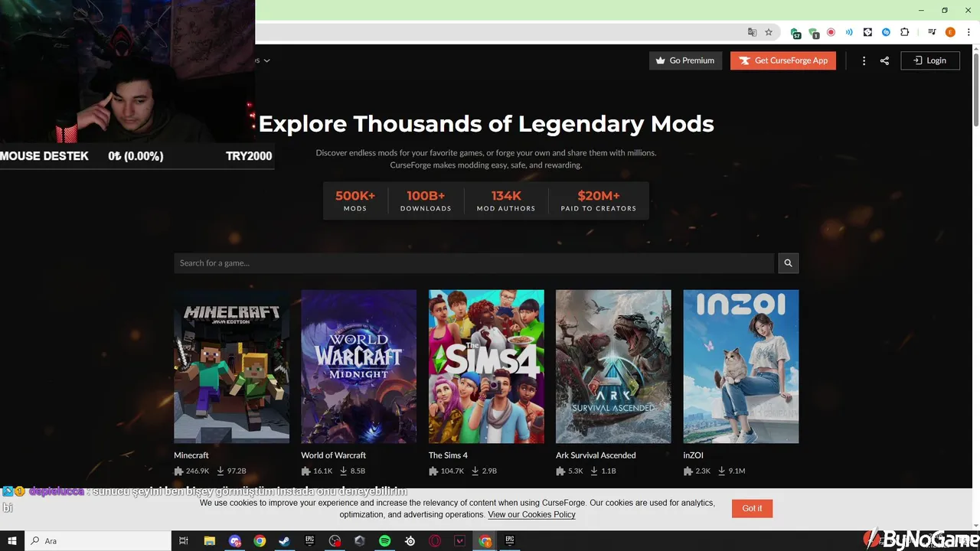Click the Go Premium crown button
The image size is (980, 551).
coord(685,60)
